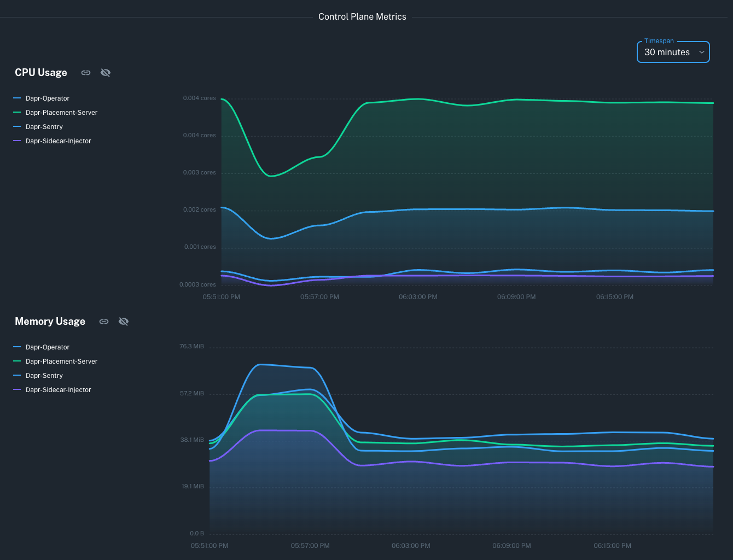The height and width of the screenshot is (560, 733).
Task: Click the 38.1 MiB axis label
Action: (192, 440)
